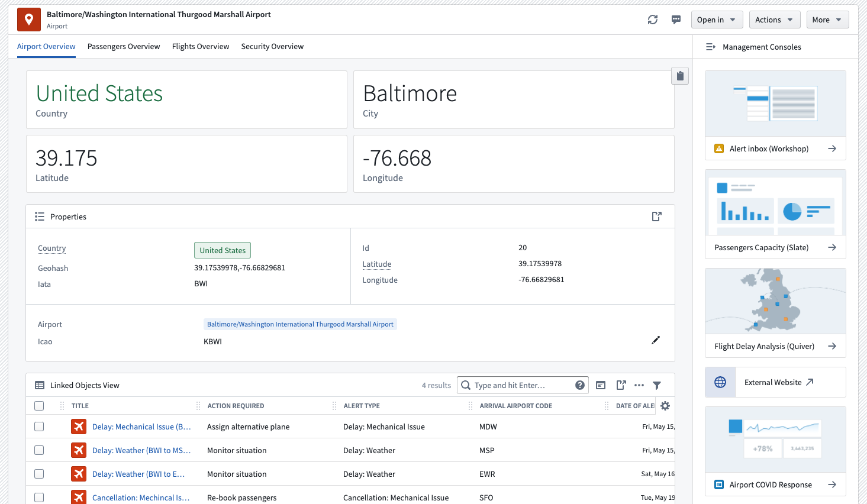Switch to the Security Overview tab
Viewport: 867px width, 504px height.
pyautogui.click(x=272, y=46)
